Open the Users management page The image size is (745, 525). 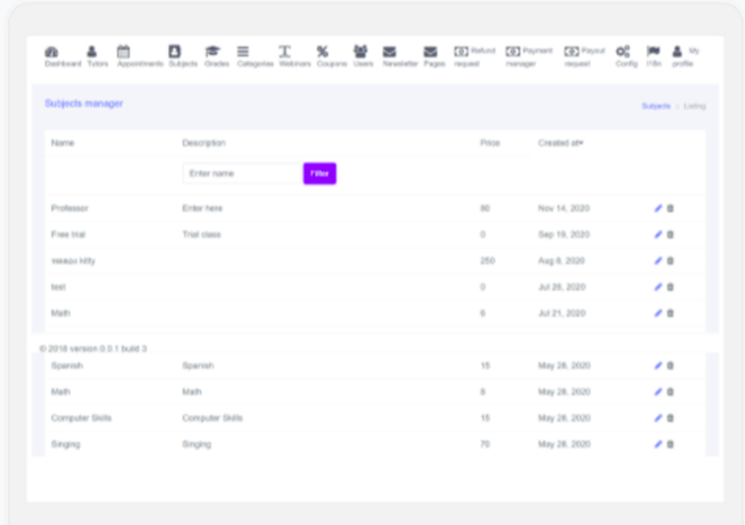coord(360,56)
